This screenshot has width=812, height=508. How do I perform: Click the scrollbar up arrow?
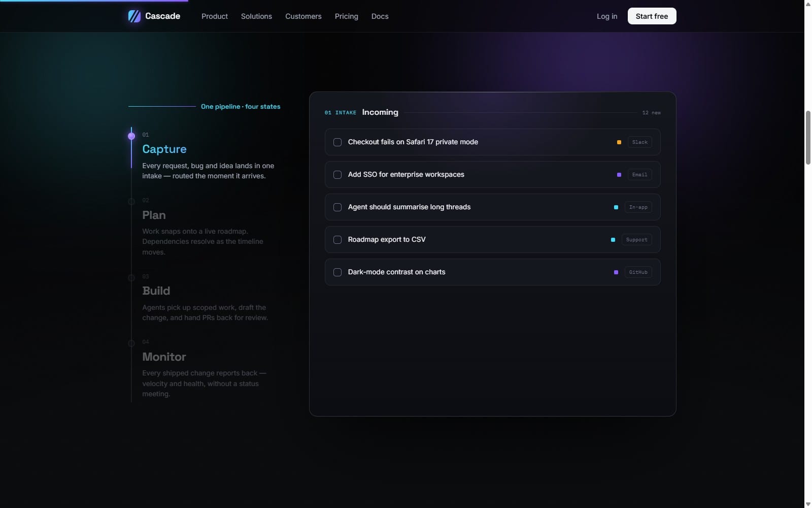[808, 4]
